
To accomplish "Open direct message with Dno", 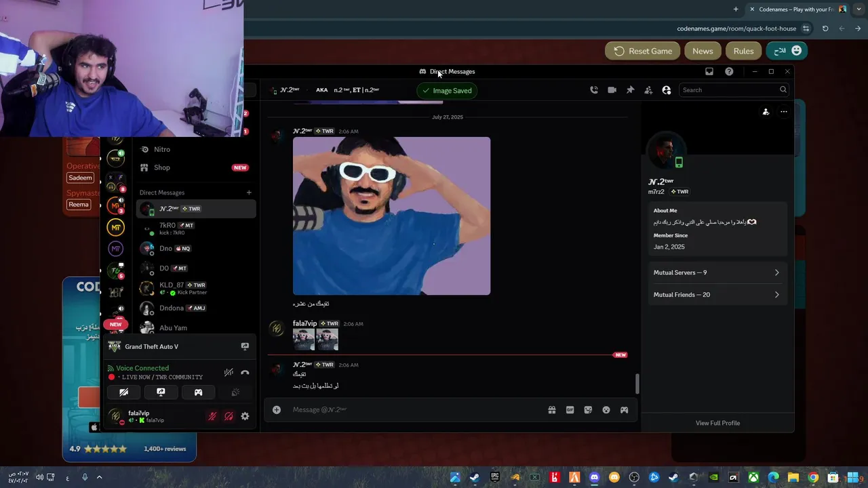I will point(196,248).
